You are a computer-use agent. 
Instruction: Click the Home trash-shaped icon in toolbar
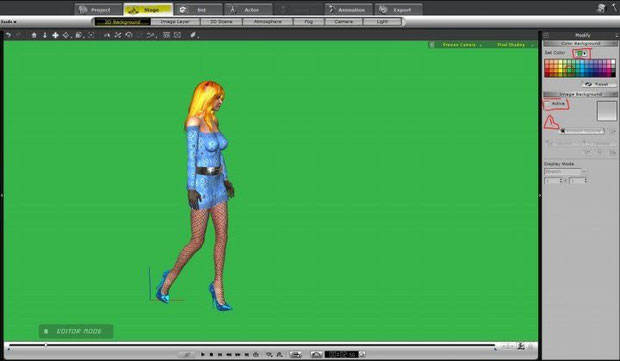[34, 35]
